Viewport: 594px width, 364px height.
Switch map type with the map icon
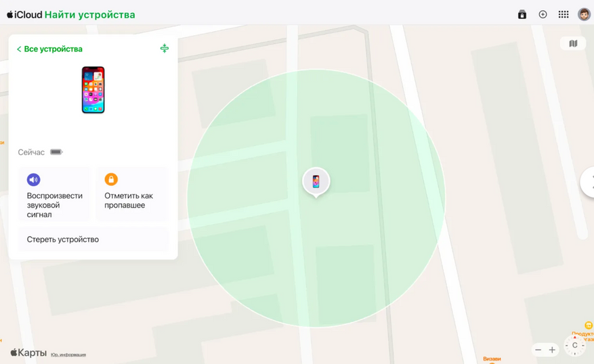(x=573, y=43)
